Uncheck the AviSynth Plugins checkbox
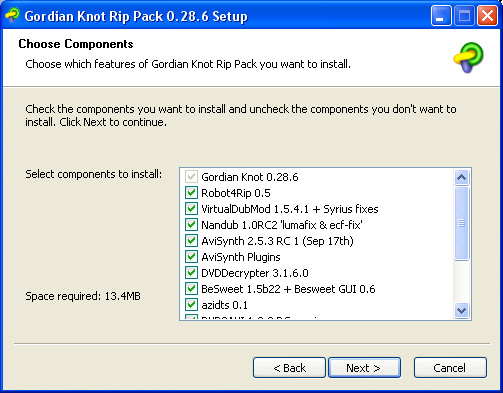Screen dimensions: 503x393 coord(191,256)
